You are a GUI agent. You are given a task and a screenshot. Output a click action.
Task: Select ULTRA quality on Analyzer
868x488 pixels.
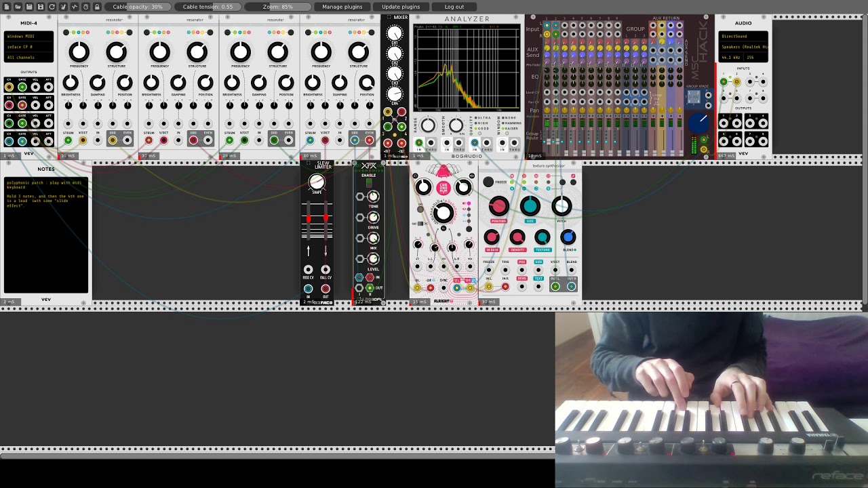click(x=476, y=118)
